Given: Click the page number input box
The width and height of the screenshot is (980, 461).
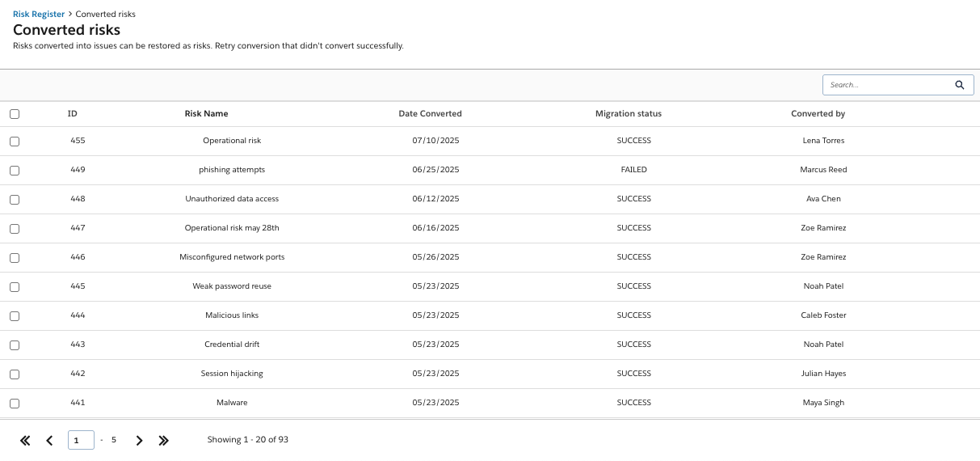Looking at the screenshot, I should pos(81,441).
